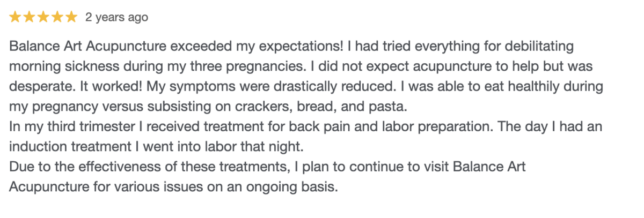644x218 pixels.
Task: Click the fourth gold rating star
Action: click(57, 18)
